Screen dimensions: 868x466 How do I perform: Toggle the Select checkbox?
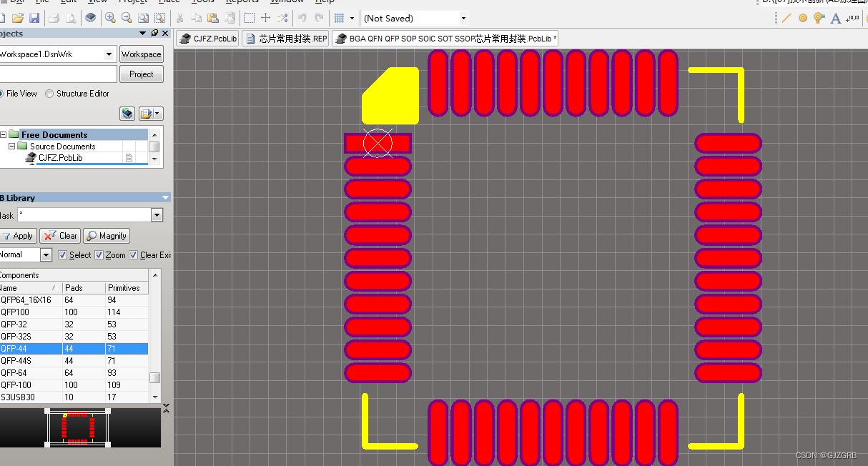tap(62, 254)
